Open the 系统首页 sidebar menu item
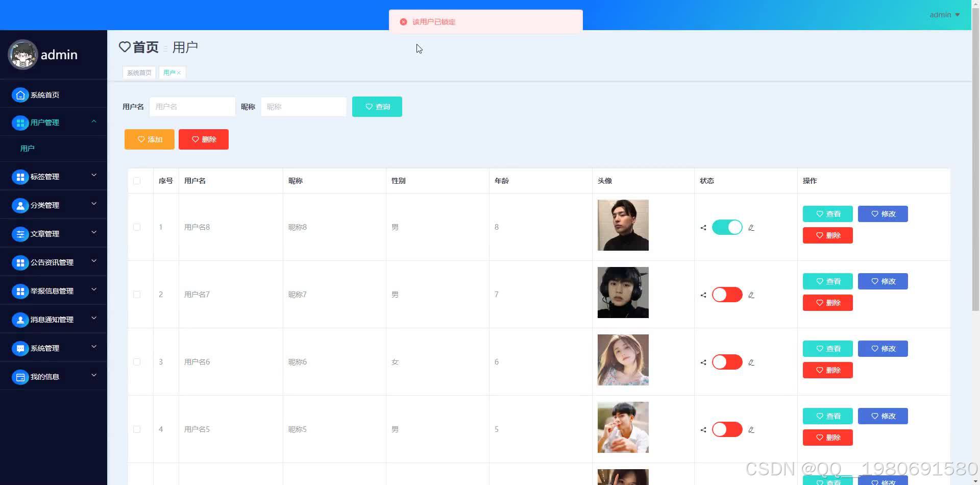 point(54,95)
